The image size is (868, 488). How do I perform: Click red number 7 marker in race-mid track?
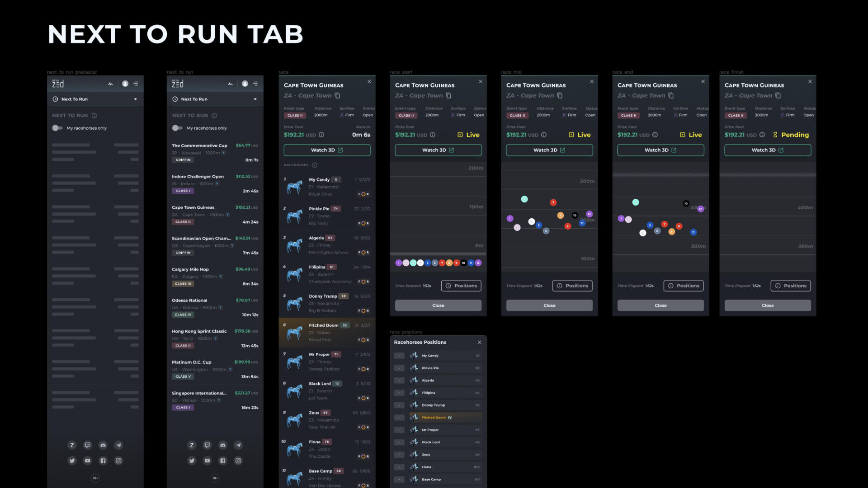(x=553, y=202)
